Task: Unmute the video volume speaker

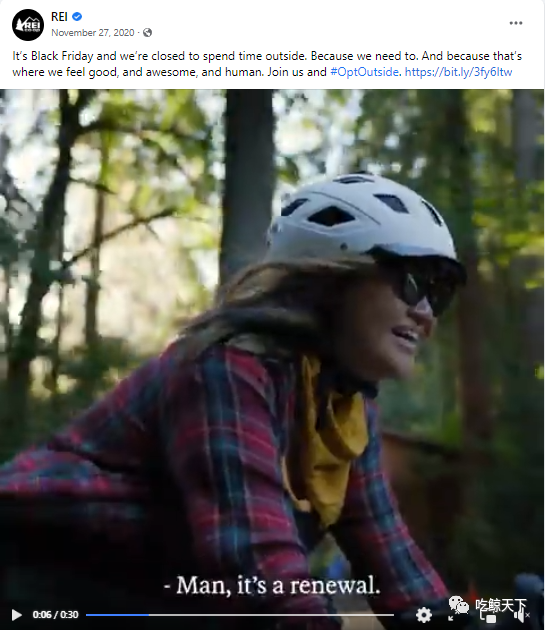Action: (521, 615)
